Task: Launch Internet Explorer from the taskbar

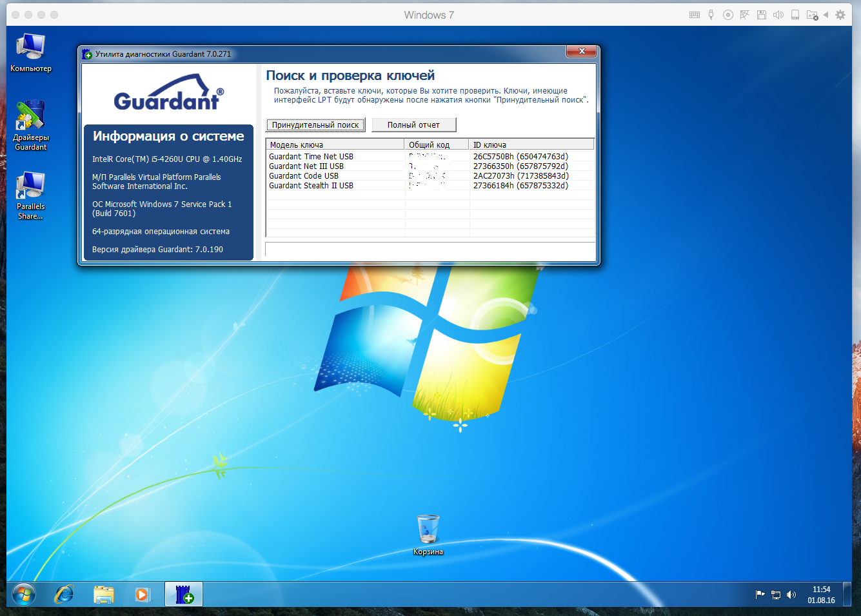Action: tap(64, 594)
